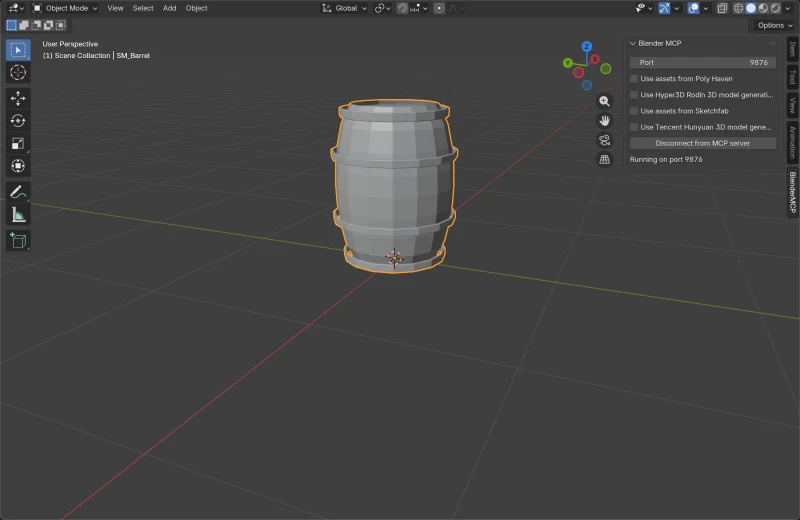Click the pan hand viewport icon
800x520 pixels.
604,120
